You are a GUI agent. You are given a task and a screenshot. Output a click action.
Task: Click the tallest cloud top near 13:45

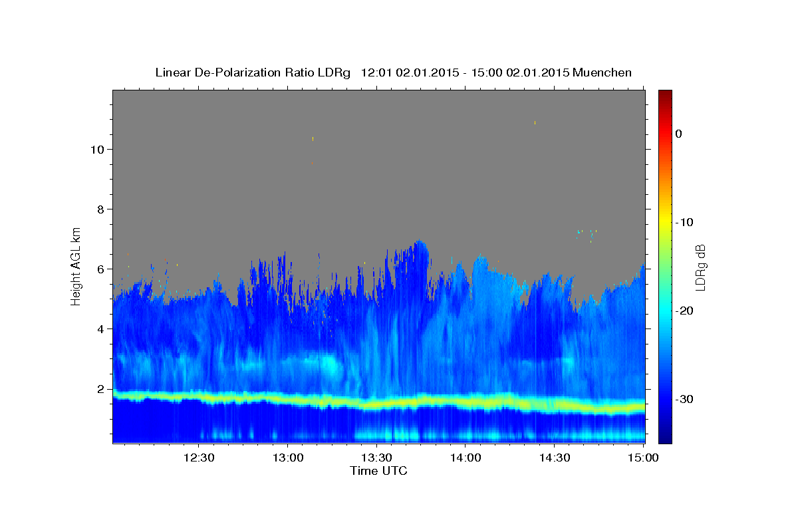point(419,243)
